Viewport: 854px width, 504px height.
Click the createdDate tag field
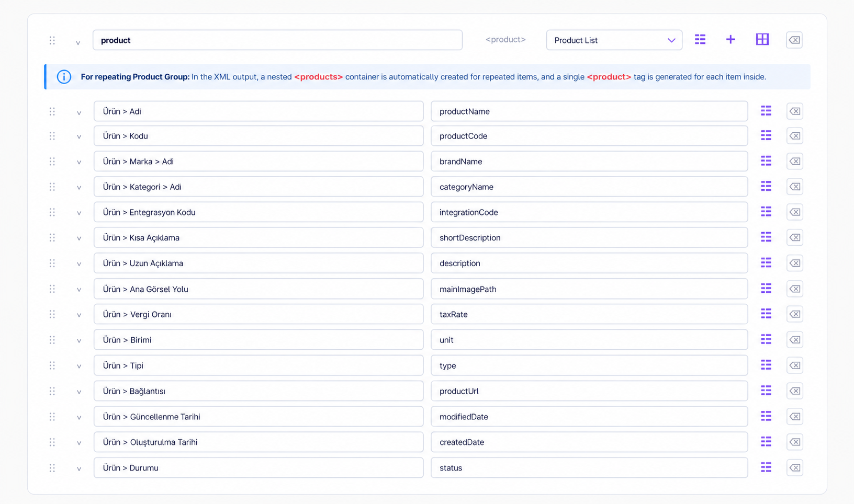[589, 442]
